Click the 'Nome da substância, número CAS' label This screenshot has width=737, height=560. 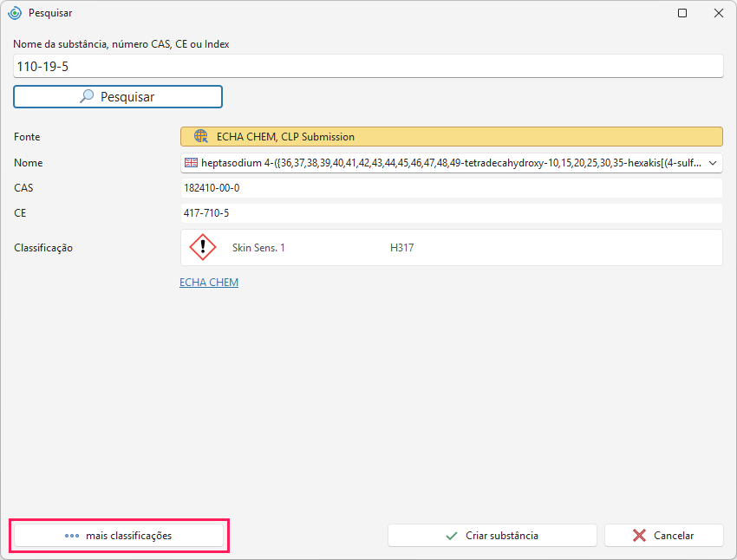point(121,44)
